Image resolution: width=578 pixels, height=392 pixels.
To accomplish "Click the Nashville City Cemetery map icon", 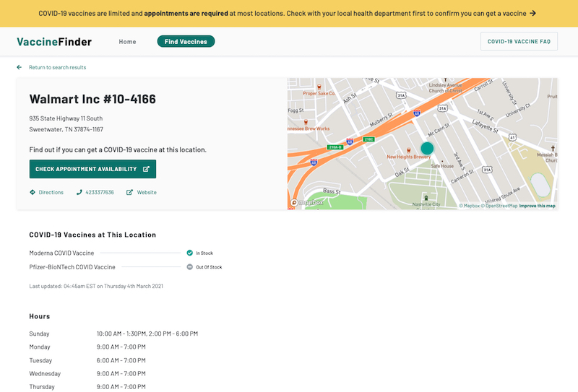I will (x=426, y=199).
